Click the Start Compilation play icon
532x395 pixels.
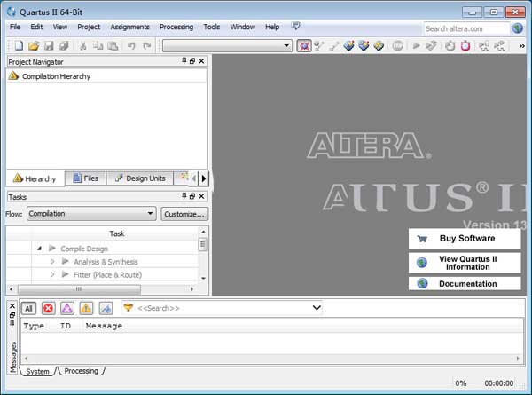click(416, 45)
